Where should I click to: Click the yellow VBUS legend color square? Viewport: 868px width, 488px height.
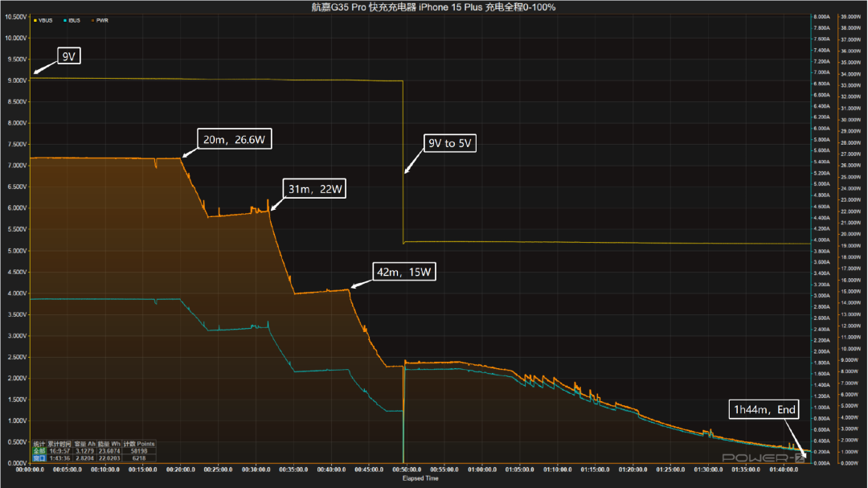pyautogui.click(x=35, y=20)
